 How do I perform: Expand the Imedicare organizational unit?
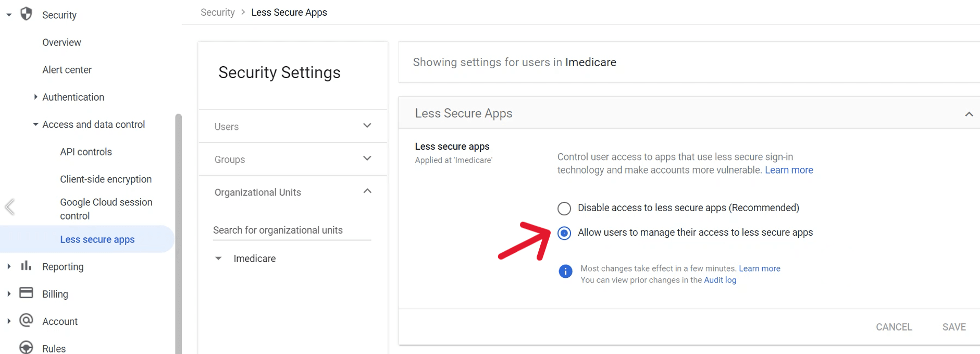coord(218,258)
